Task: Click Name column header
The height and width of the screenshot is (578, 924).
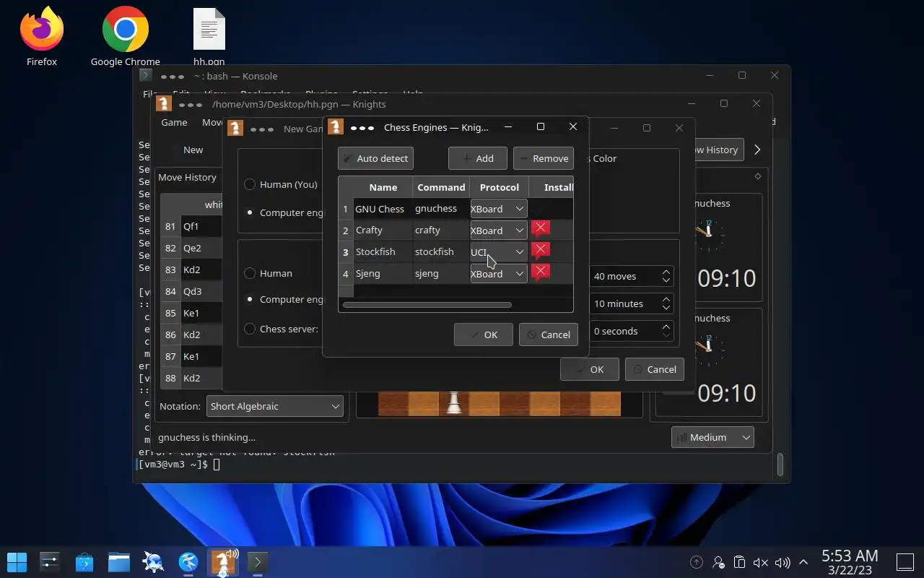Action: [383, 187]
